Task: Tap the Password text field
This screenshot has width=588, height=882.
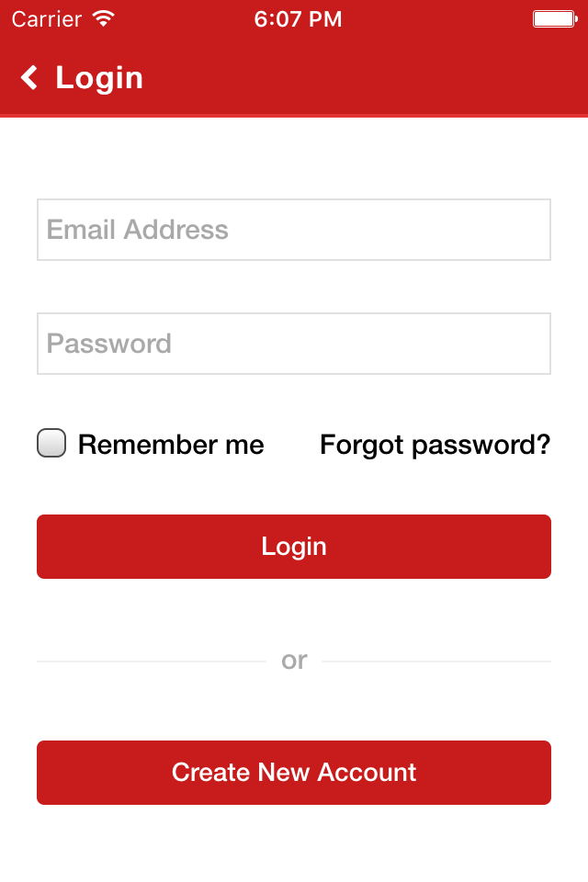Action: (294, 344)
